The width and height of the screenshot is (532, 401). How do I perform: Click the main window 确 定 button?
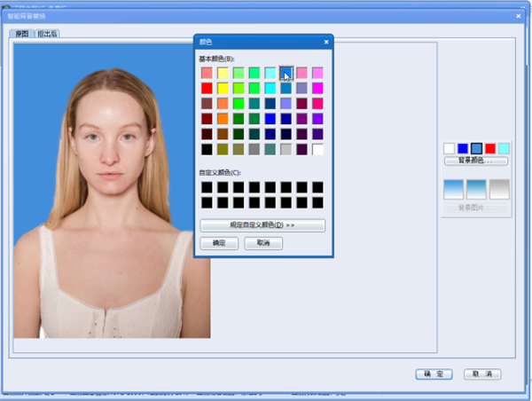coord(434,374)
